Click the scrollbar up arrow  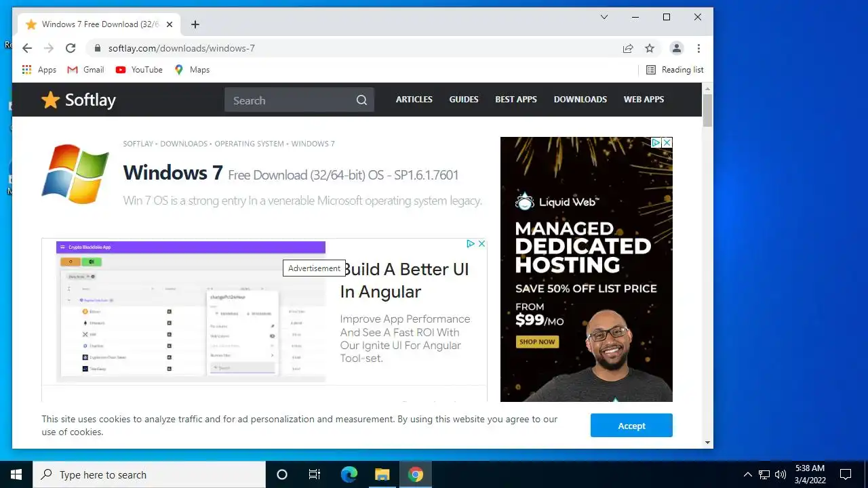point(707,89)
